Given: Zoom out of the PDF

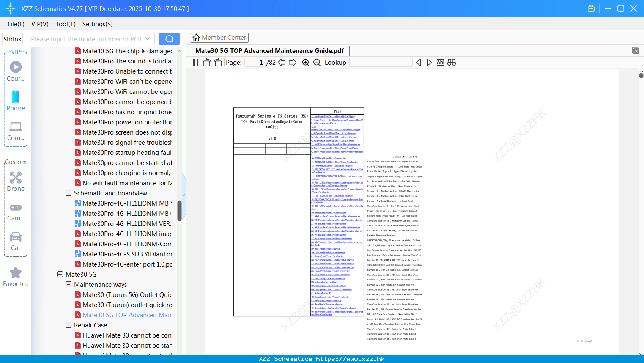Looking at the screenshot, I should pos(317,62).
